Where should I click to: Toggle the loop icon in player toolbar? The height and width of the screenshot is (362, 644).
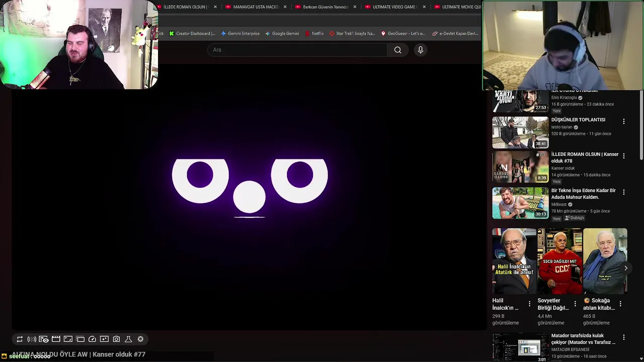pyautogui.click(x=20, y=339)
